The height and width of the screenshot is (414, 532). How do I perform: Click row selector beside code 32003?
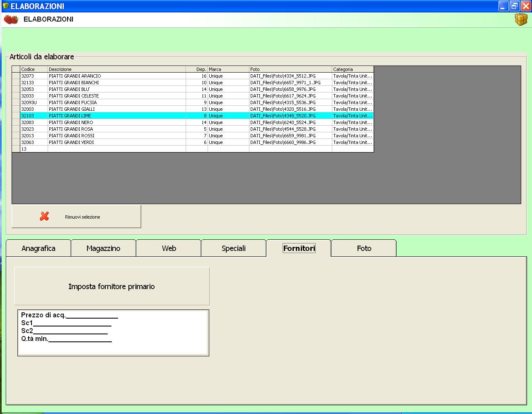[16, 109]
